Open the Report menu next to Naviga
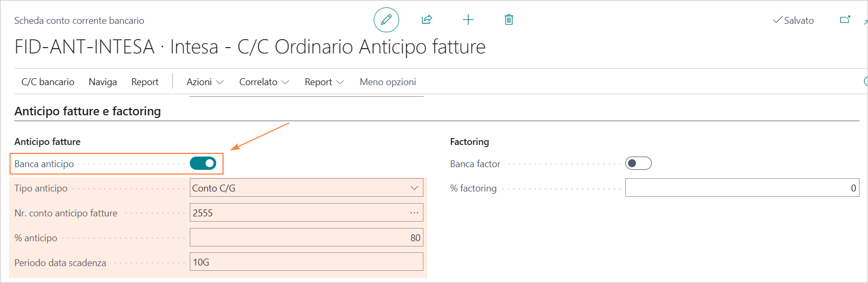 pos(145,82)
